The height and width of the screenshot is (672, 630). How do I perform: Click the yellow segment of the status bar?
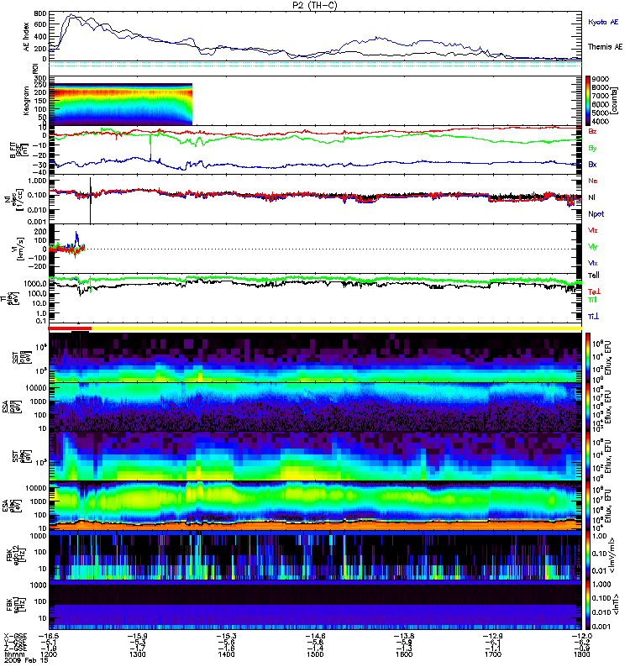click(x=337, y=328)
